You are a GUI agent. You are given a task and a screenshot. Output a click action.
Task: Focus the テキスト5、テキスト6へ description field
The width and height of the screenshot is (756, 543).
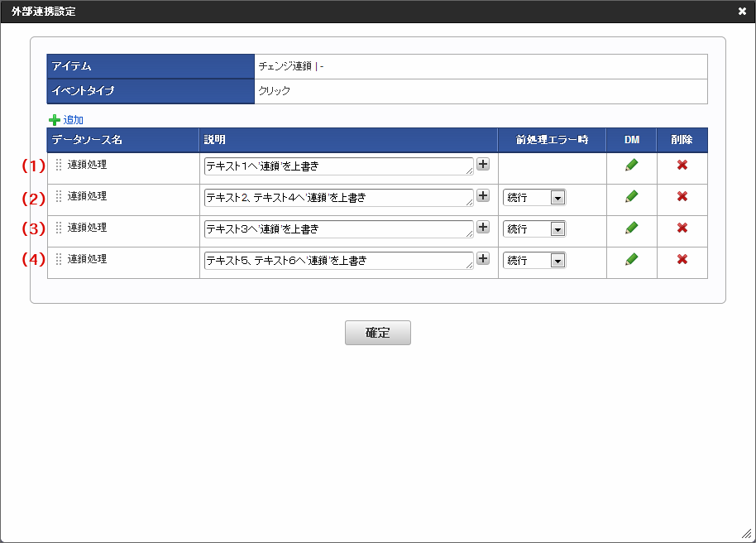coord(338,260)
